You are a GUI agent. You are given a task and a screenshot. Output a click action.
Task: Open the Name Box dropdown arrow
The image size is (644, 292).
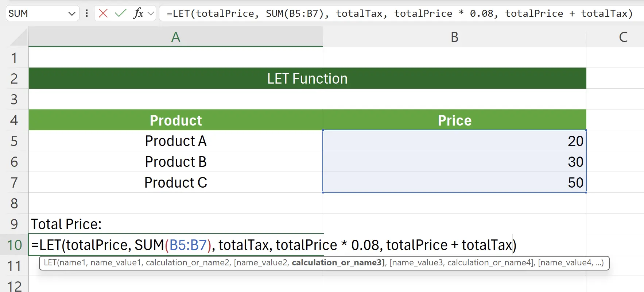72,14
